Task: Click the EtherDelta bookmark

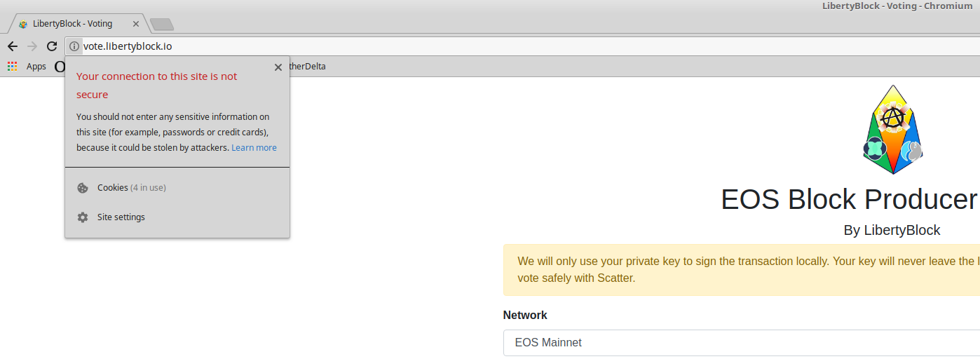Action: pyautogui.click(x=308, y=67)
